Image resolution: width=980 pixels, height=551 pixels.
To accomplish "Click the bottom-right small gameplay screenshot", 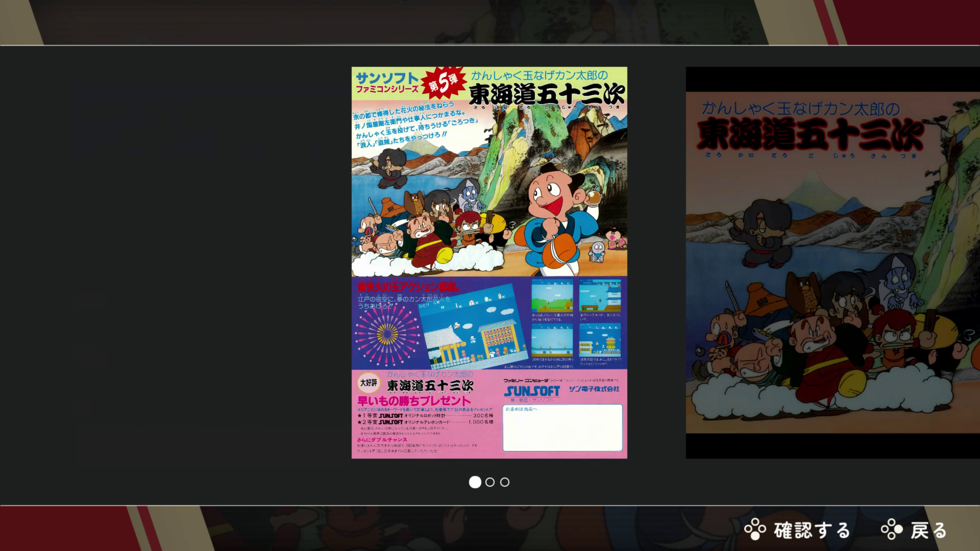I will tap(600, 340).
